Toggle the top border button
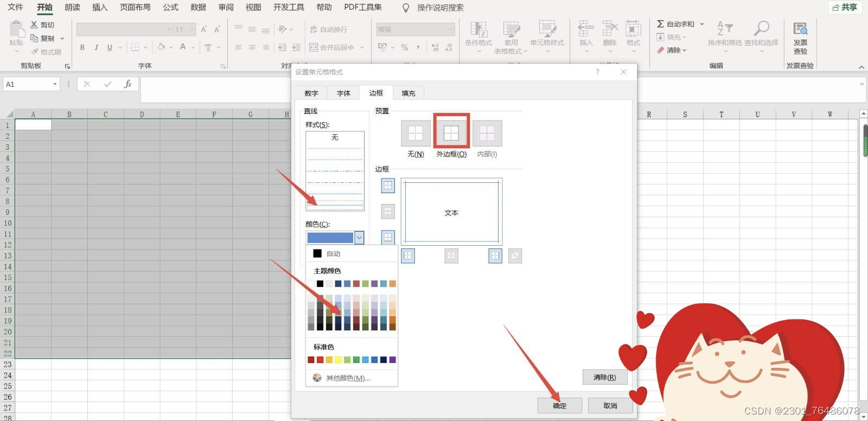868x421 pixels. pos(388,186)
